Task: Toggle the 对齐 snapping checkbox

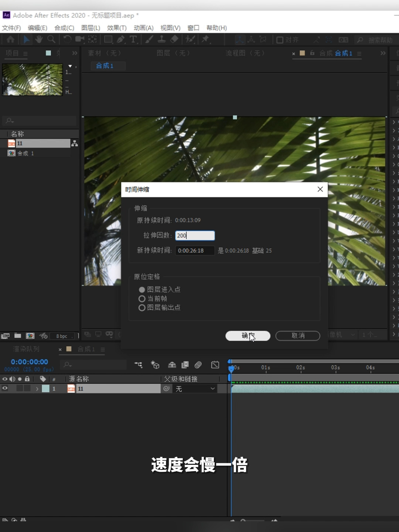Action: pos(280,40)
